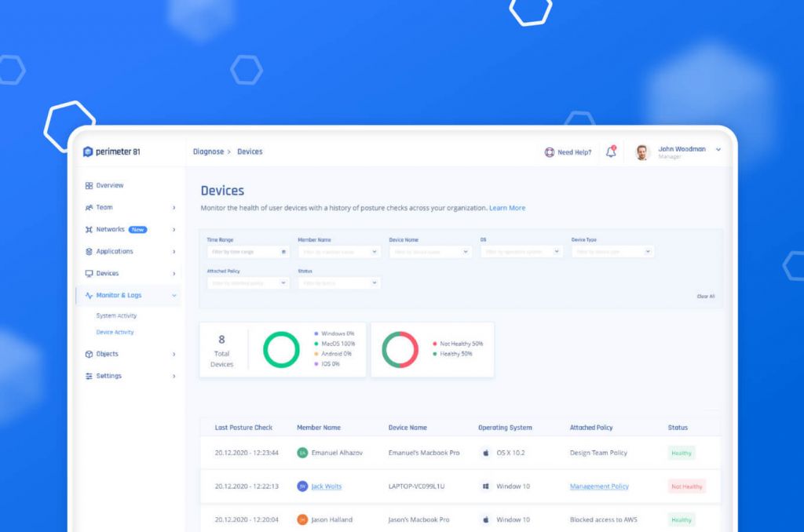
Task: Open the Device Name filter dropdown
Action: point(466,252)
